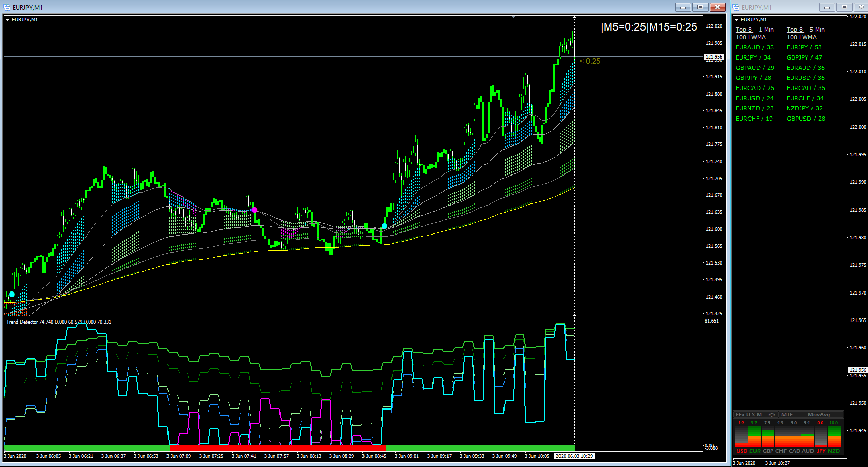Select the 'EURCAD / 25' row

click(755, 88)
